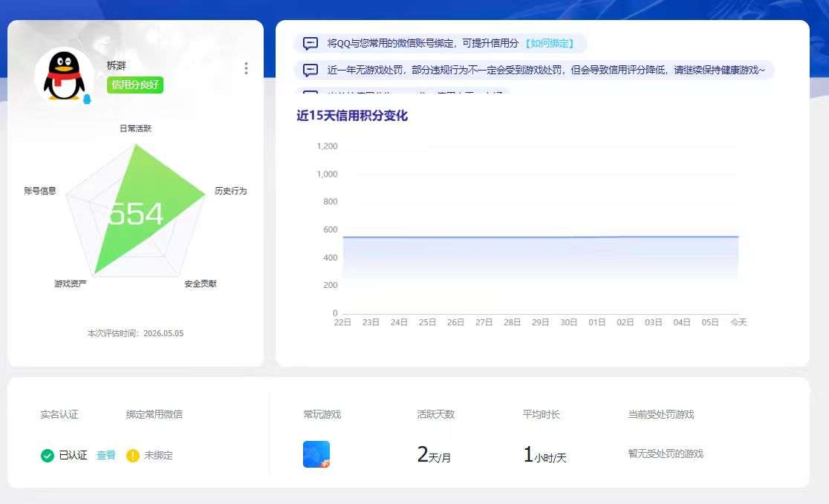829x504 pixels.
Task: Click the 28日 label on the chart axis
Action: [x=512, y=322]
